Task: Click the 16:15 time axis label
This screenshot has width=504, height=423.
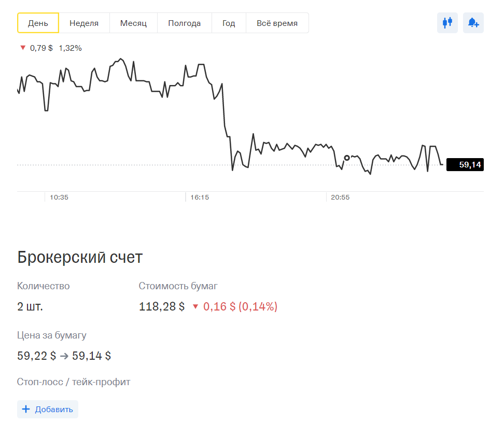Action: click(200, 198)
